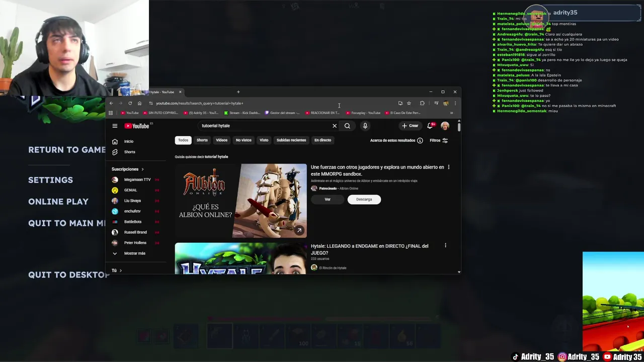Open the YouTube hamburger guide menu
This screenshot has height=362, width=644.
[x=115, y=126]
